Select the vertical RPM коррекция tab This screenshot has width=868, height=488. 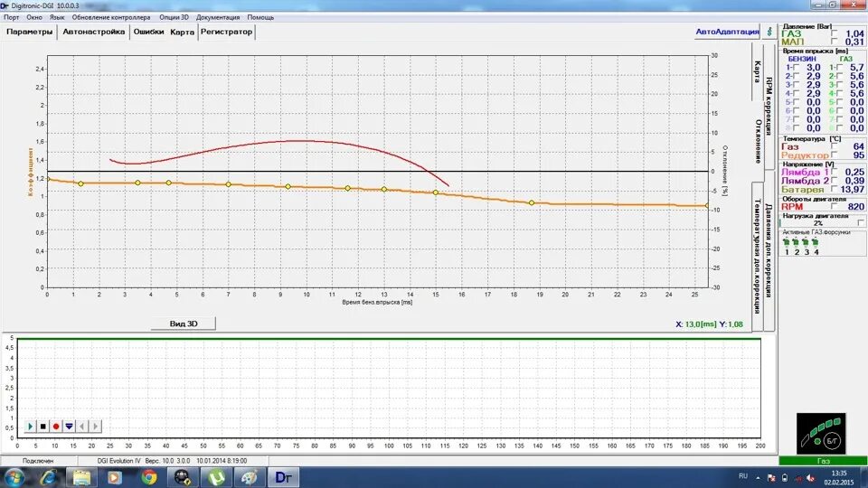[x=769, y=107]
